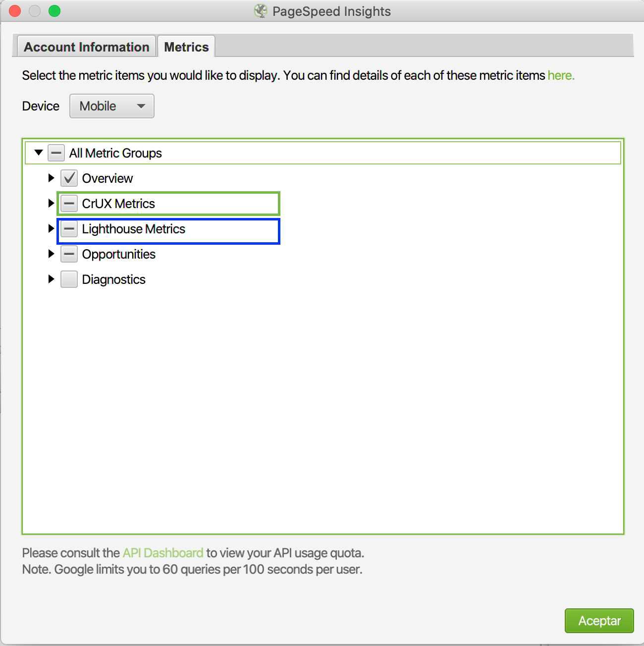Screen dimensions: 644x646
Task: Select the Metrics tab
Action: click(186, 47)
